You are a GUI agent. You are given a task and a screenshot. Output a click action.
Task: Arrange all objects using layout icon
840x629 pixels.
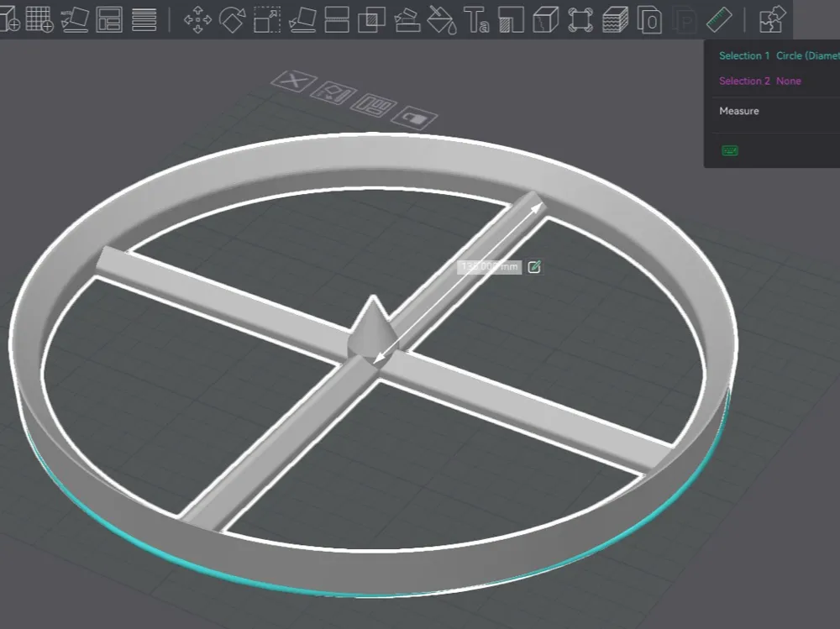coord(109,20)
